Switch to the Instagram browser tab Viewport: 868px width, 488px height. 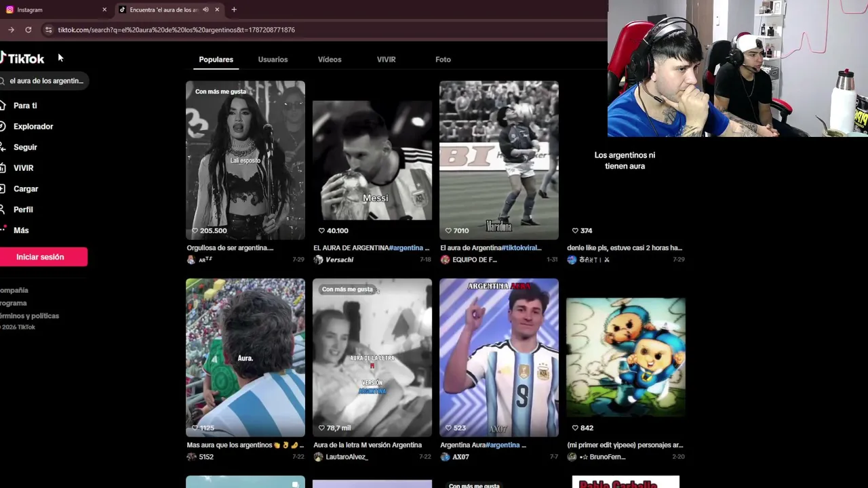(x=56, y=9)
